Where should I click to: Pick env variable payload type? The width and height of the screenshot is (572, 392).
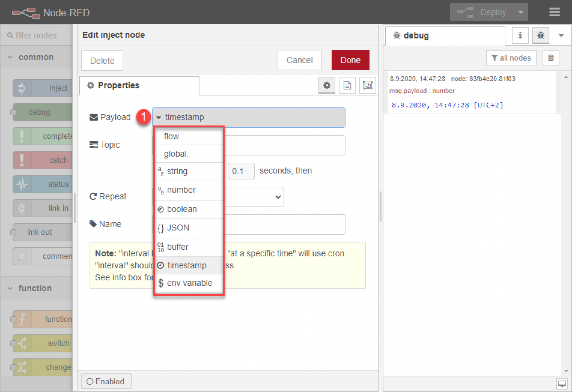coord(189,283)
